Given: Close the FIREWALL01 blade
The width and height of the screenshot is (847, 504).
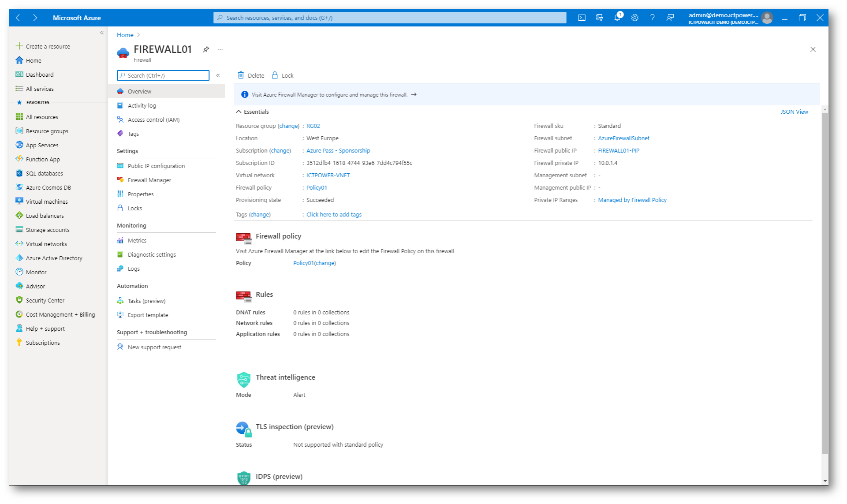Looking at the screenshot, I should [x=813, y=49].
